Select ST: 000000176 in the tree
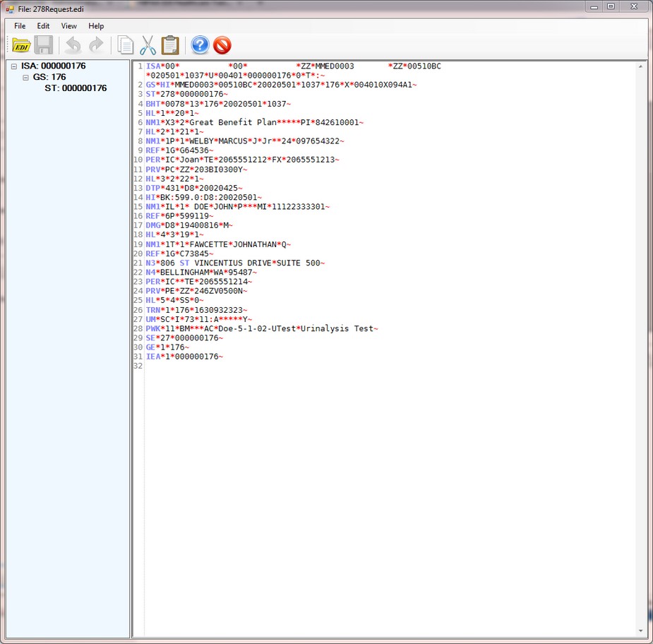The width and height of the screenshot is (653, 644). pyautogui.click(x=76, y=88)
